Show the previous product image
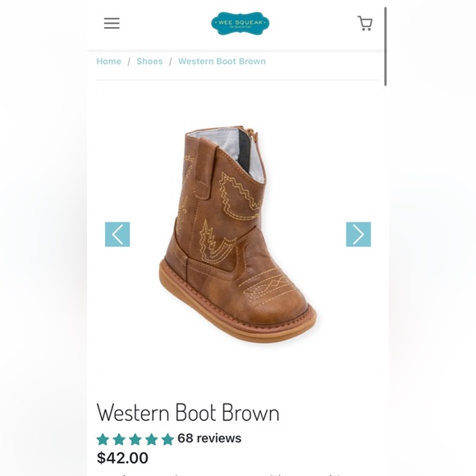Viewport: 476px width, 476px height. (117, 235)
